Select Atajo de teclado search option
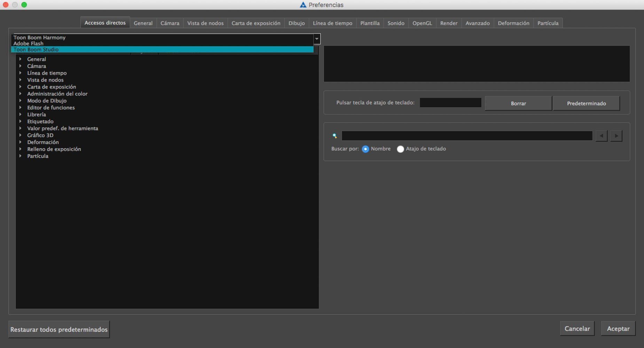Screen dimensions: 644x348 click(400, 149)
